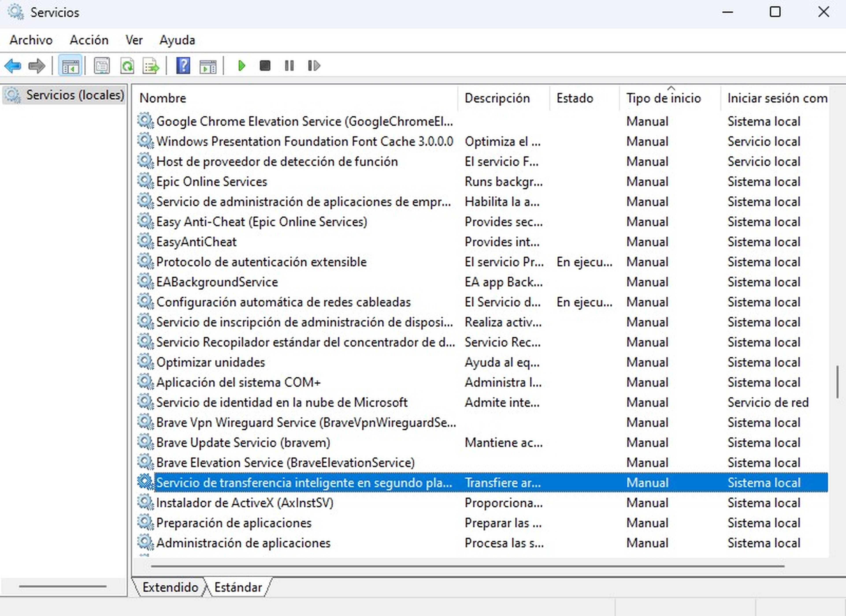The image size is (846, 616).
Task: Click the gear icon beside Optimizar unidades
Action: point(145,362)
